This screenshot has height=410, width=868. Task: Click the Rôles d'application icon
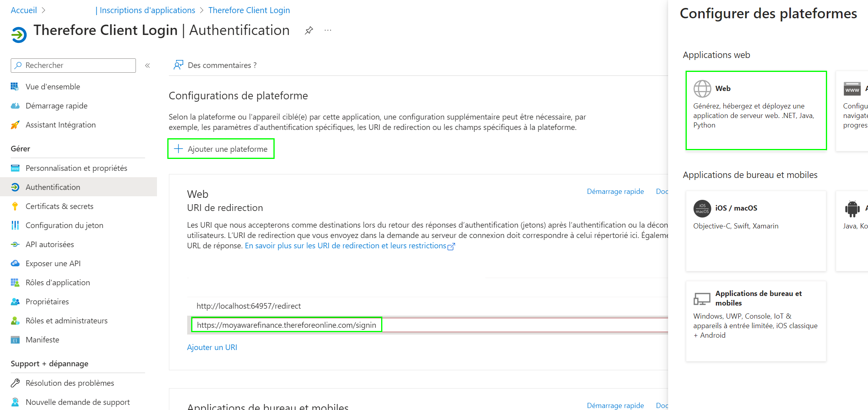pos(15,282)
